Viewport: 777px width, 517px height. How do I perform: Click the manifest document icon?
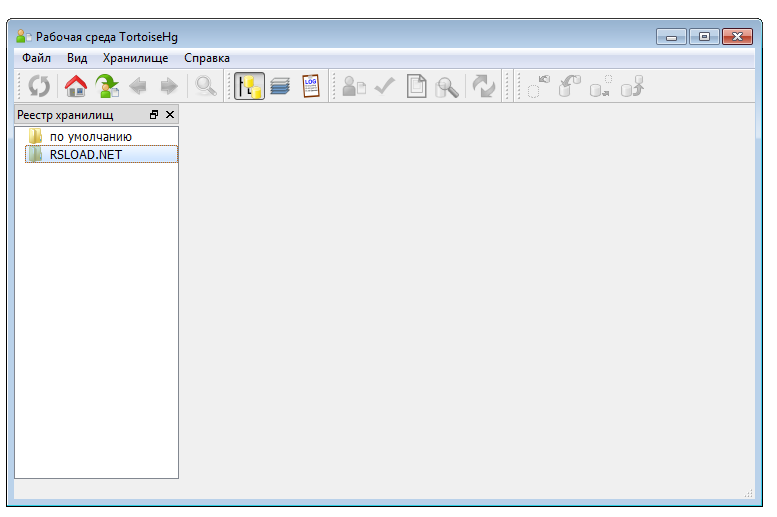(416, 86)
